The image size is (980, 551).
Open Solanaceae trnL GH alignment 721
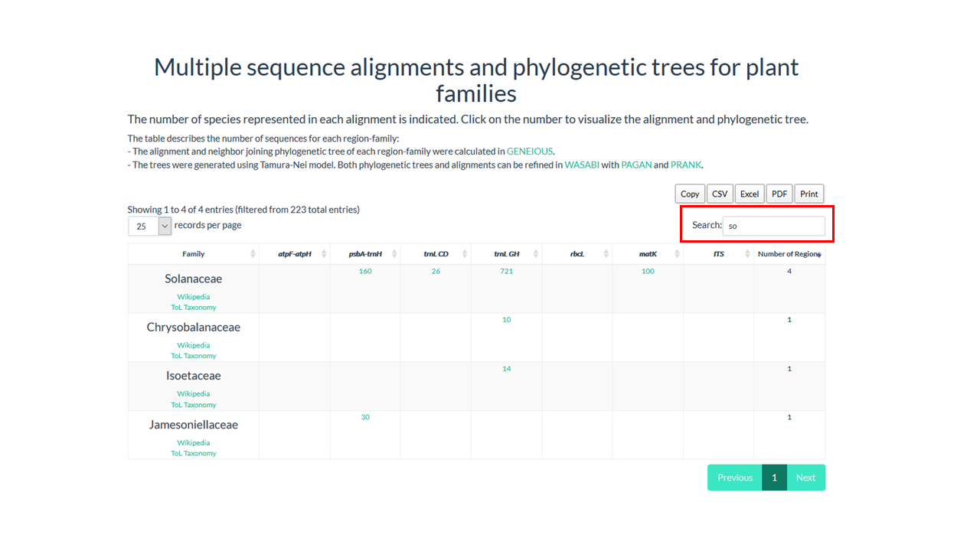(x=506, y=271)
